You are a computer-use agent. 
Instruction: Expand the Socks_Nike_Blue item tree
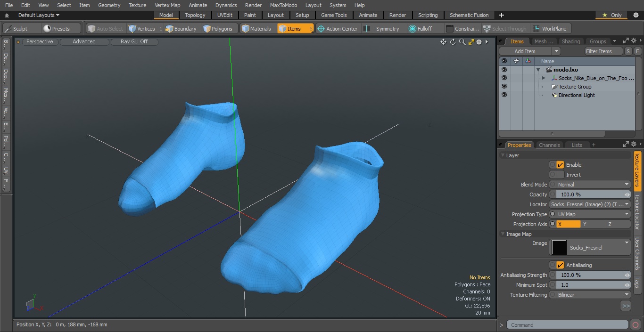point(544,78)
